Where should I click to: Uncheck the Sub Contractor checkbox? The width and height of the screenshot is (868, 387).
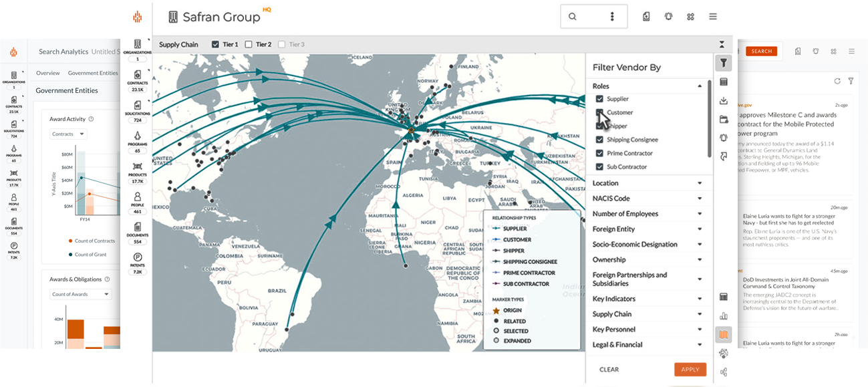[x=599, y=167]
